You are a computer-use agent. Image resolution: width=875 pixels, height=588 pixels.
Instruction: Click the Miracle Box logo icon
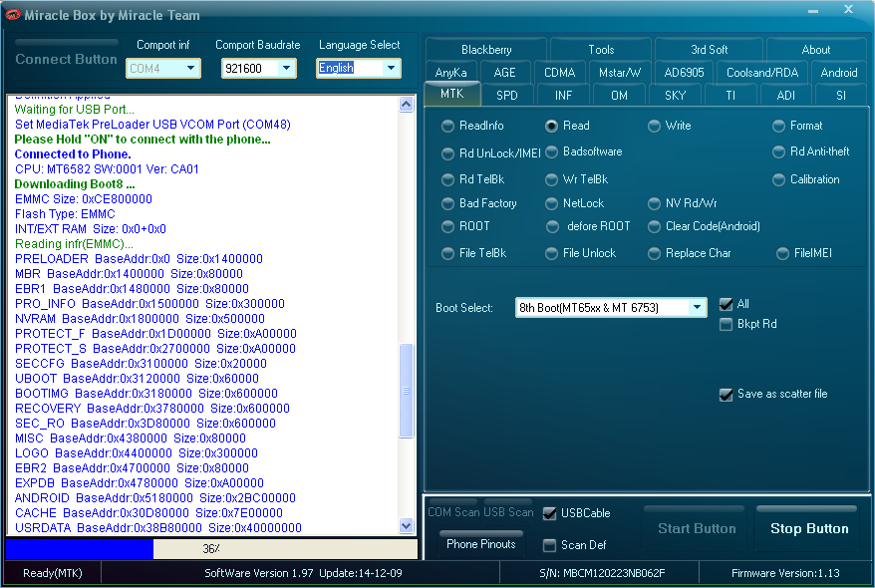[x=12, y=15]
